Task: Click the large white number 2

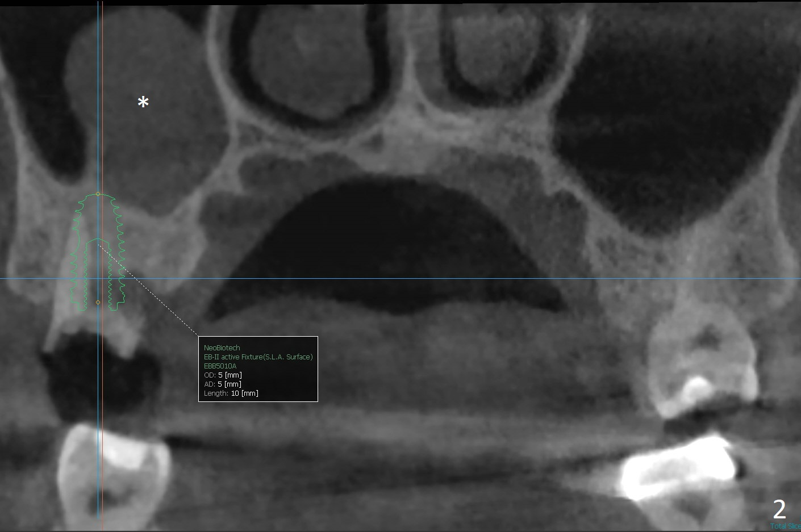Action: coord(779,509)
